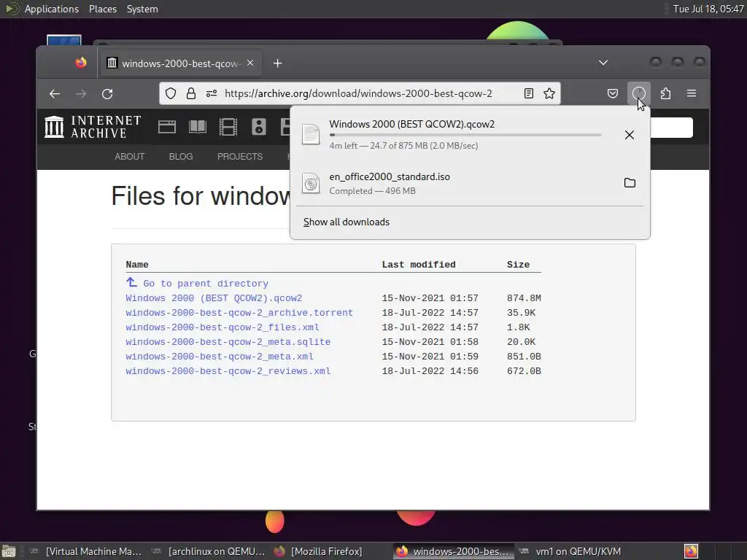Go back with the browser back arrow

pos(55,94)
